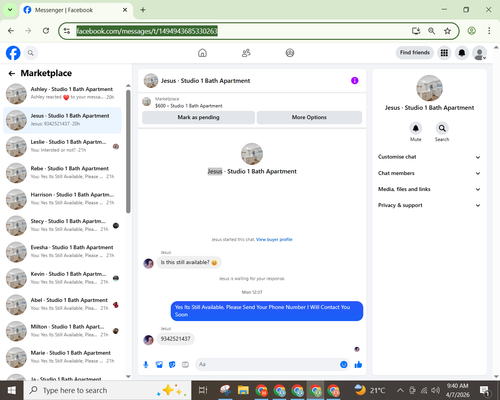The width and height of the screenshot is (500, 400).
Task: Open the Chrome profile icon
Action: [471, 31]
